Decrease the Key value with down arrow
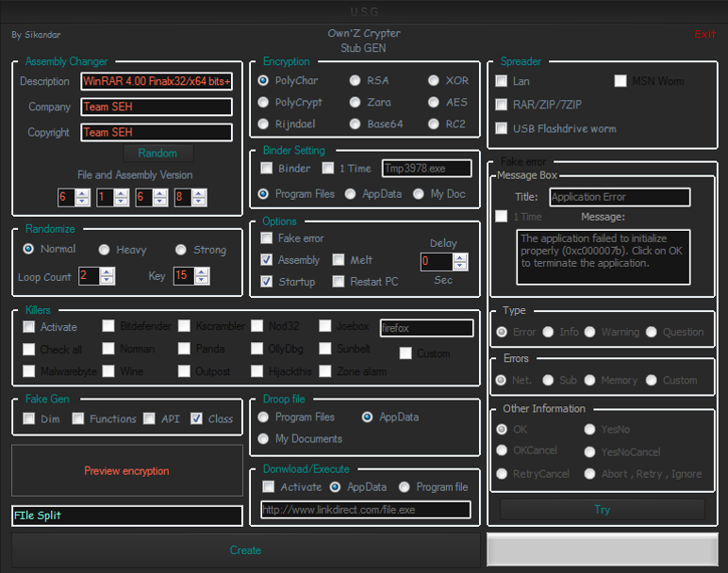This screenshot has width=728, height=573. pos(203,280)
